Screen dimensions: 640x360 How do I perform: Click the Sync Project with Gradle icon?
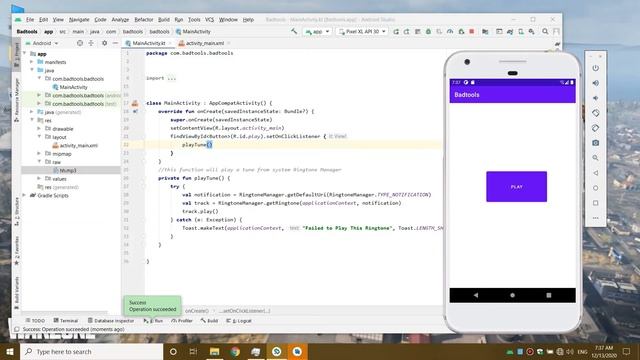tap(510, 31)
